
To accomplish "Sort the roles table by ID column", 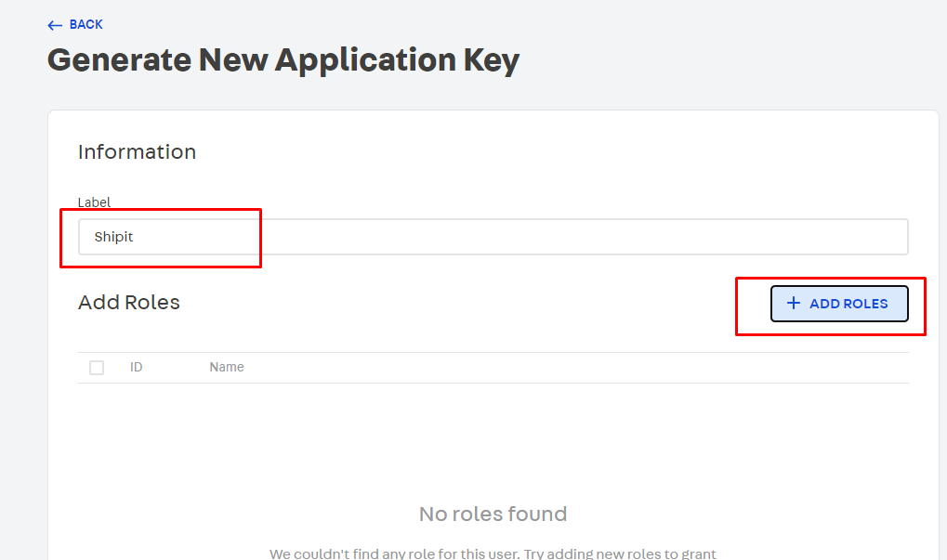I will 136,367.
